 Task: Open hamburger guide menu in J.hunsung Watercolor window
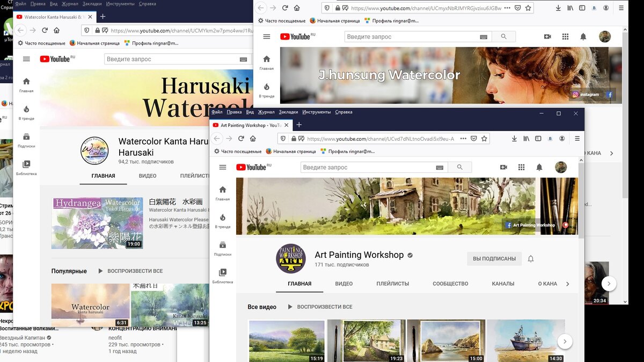tap(267, 37)
